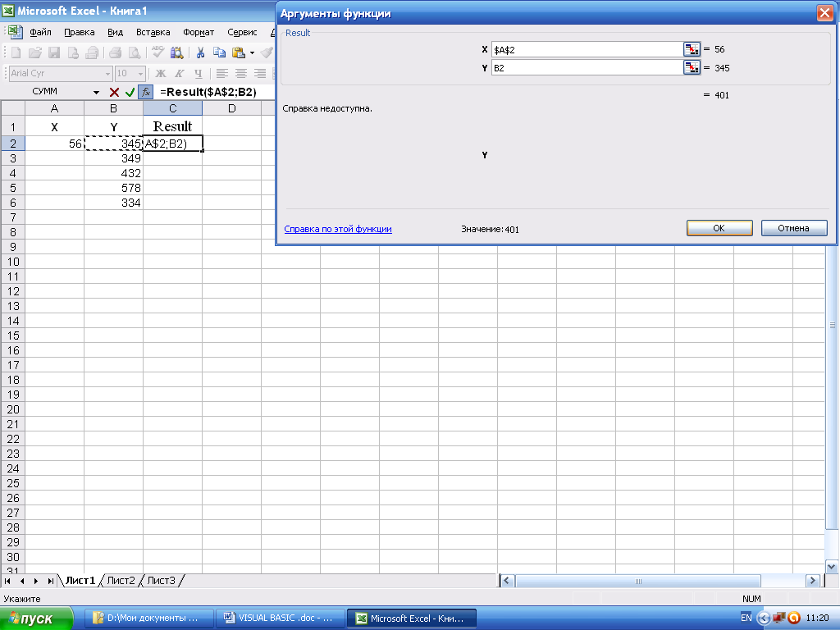Click the Cut scissors icon
Viewport: 840px width, 630px height.
200,52
